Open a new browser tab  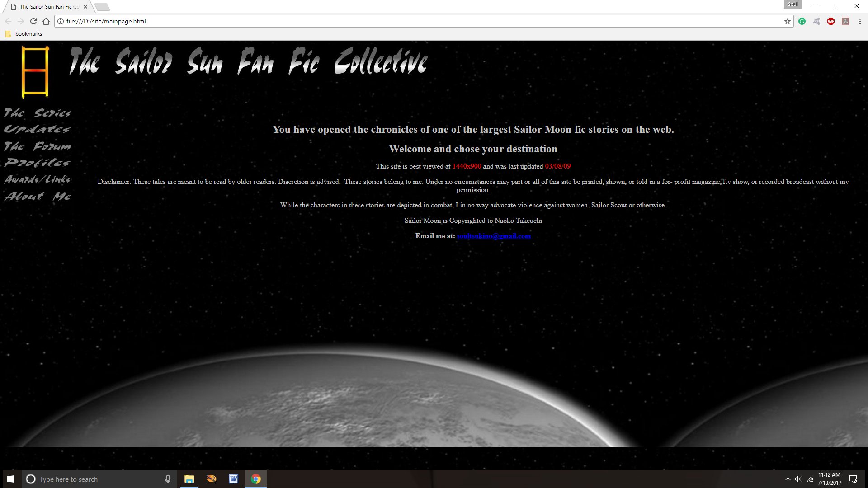[102, 7]
